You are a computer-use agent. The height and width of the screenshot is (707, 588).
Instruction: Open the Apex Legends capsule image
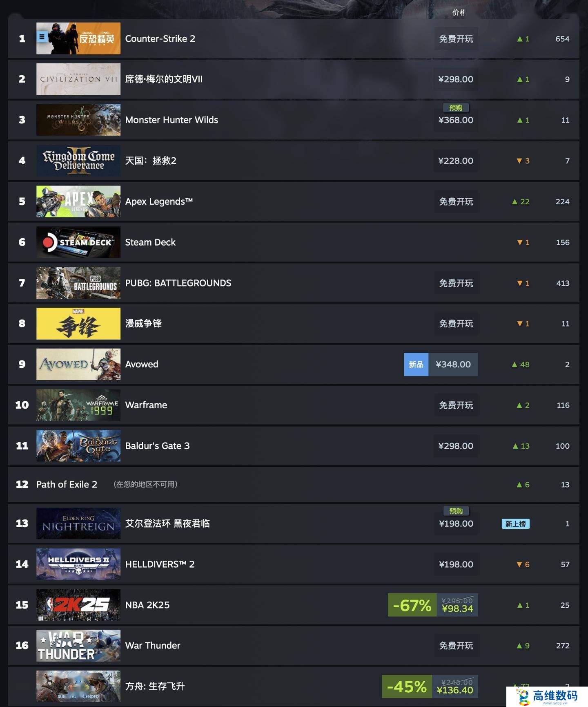(78, 201)
